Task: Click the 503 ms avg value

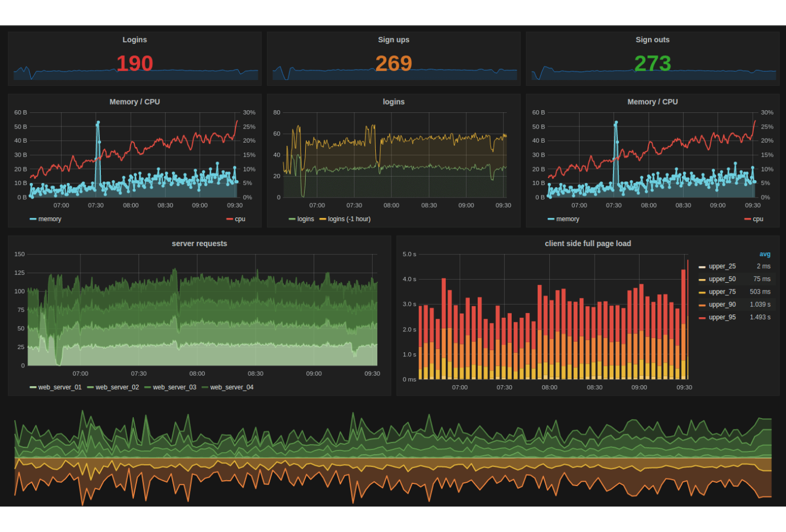Action: (760, 292)
